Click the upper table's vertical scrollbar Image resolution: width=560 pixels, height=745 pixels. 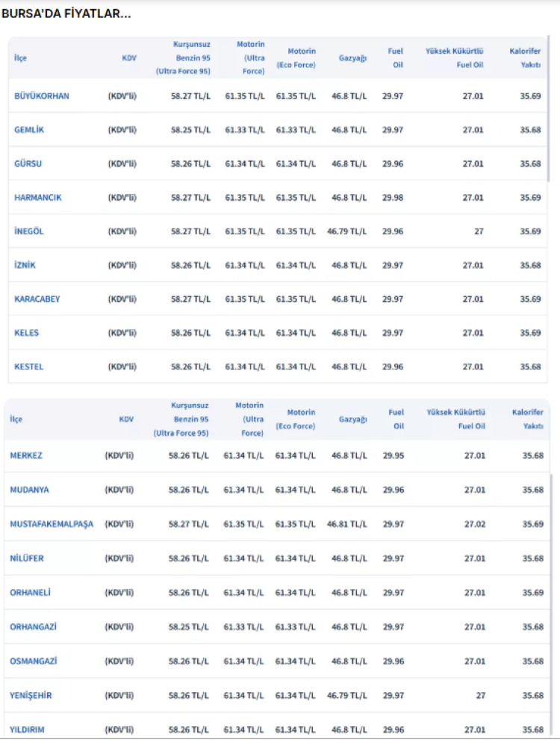click(x=549, y=112)
